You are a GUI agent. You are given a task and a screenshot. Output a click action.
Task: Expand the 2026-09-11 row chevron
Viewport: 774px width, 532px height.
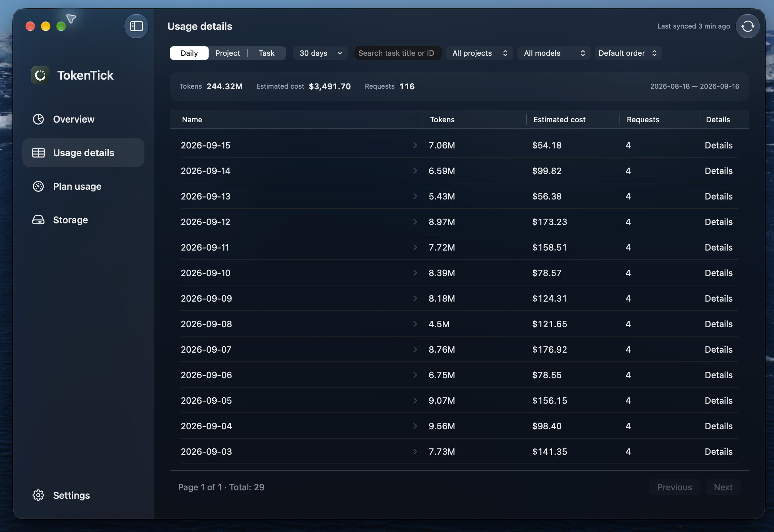[x=415, y=247]
